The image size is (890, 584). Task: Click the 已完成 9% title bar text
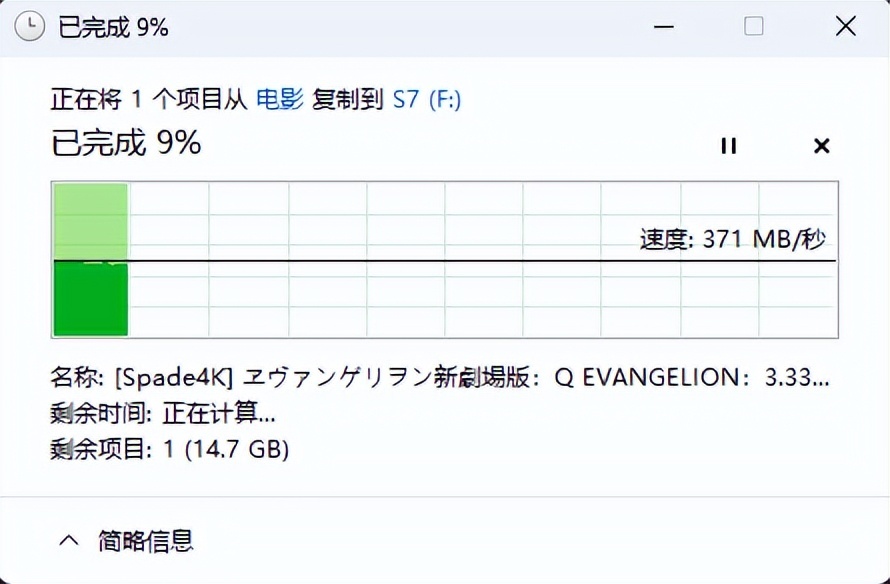[113, 27]
